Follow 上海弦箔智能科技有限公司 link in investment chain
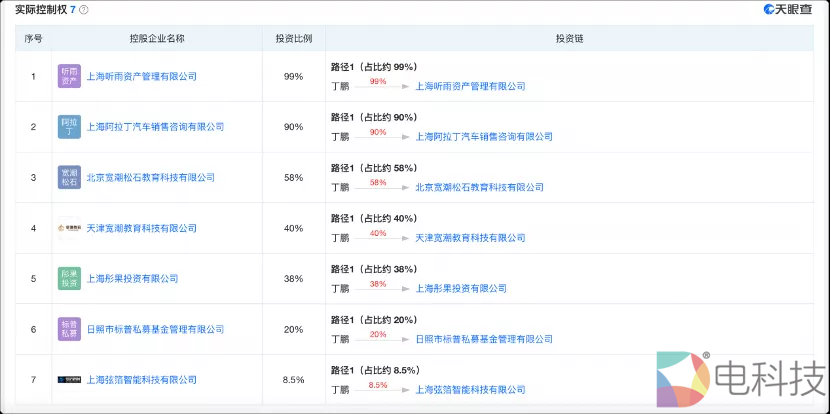The height and width of the screenshot is (414, 830). point(471,390)
